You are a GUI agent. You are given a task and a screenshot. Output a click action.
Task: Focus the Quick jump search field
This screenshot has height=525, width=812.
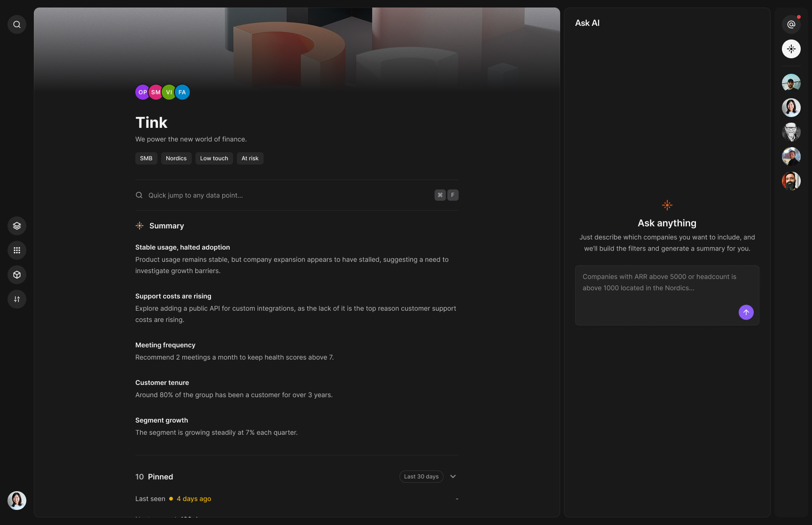282,195
